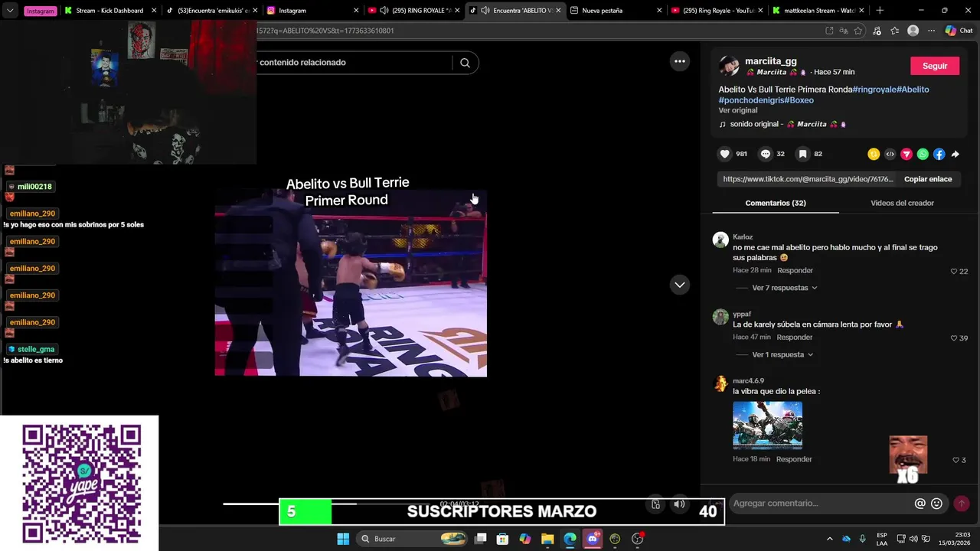
Task: Open browser profile avatar icon
Action: [913, 31]
